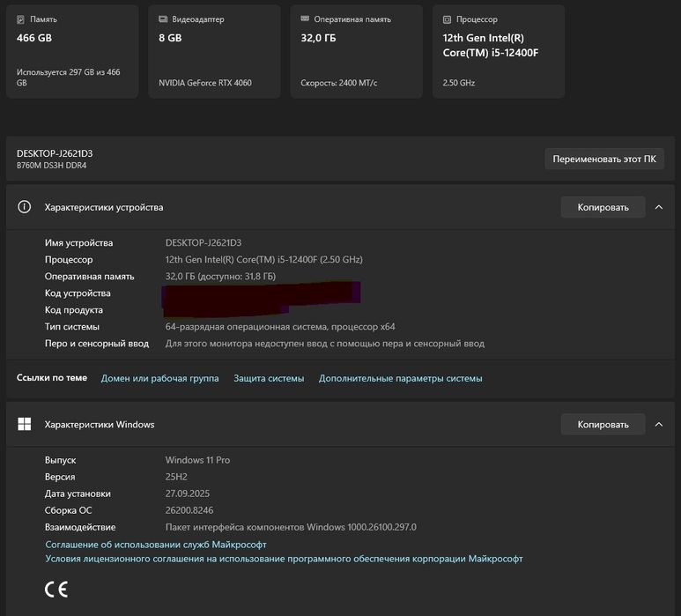The image size is (681, 616).
Task: Click the 'Дата установки' label
Action: (x=78, y=494)
